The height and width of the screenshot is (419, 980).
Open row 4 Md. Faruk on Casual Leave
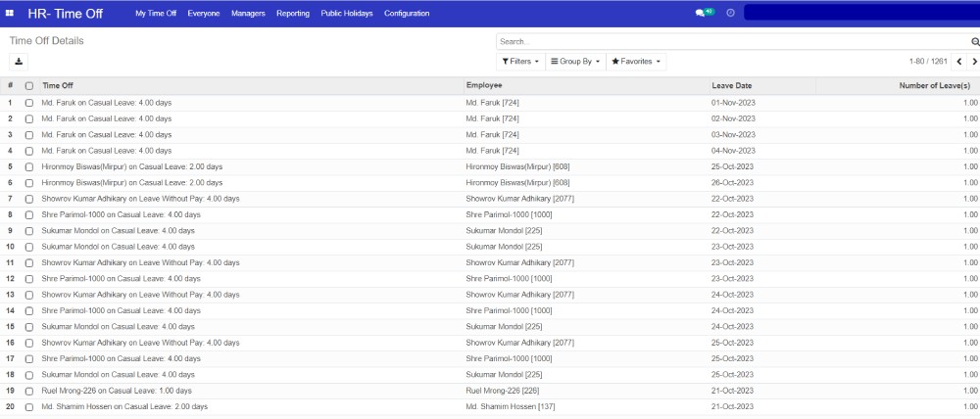click(x=107, y=151)
